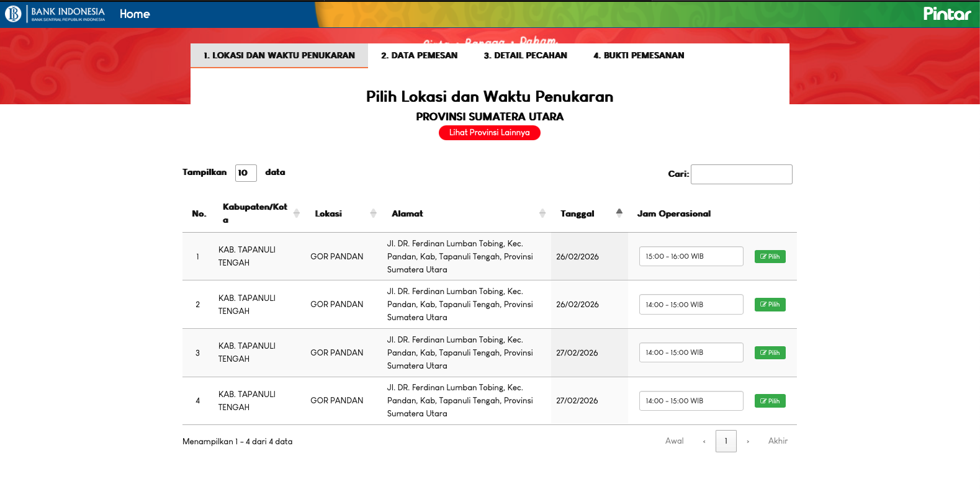980x497 pixels.
Task: Sort by Alamat column arrow
Action: (x=542, y=213)
